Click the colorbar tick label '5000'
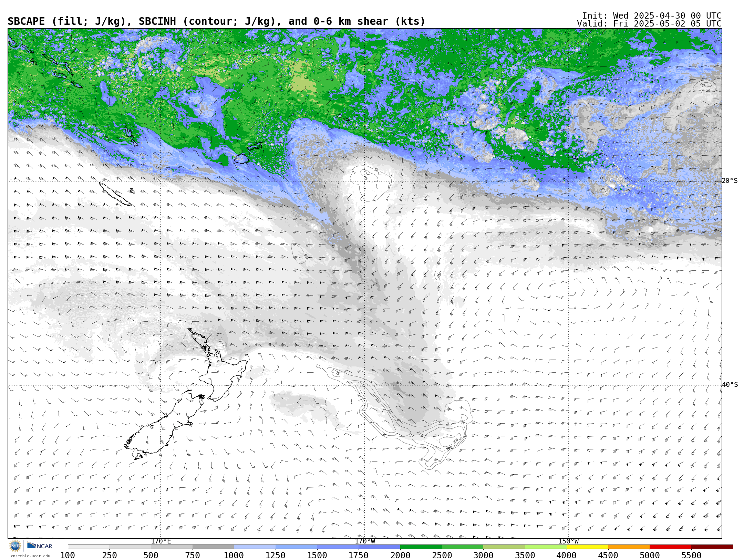 pyautogui.click(x=650, y=556)
